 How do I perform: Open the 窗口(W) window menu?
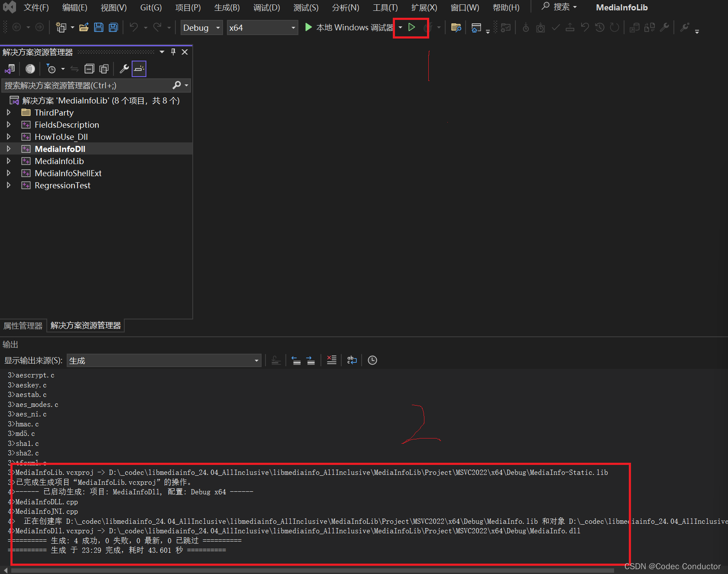click(465, 8)
